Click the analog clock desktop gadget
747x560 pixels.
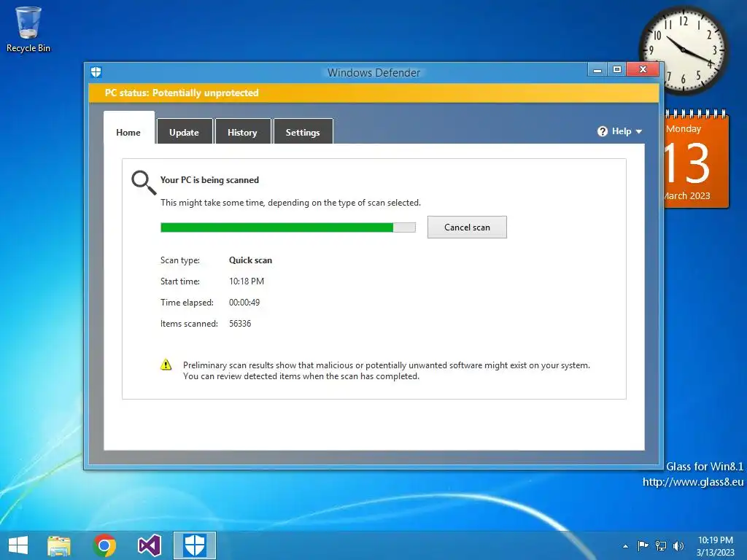(683, 50)
